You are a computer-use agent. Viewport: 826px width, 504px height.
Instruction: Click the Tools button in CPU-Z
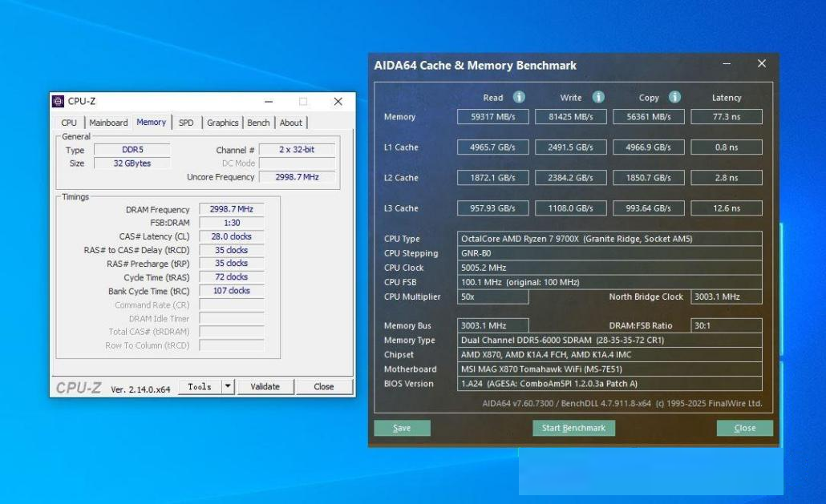click(x=200, y=387)
